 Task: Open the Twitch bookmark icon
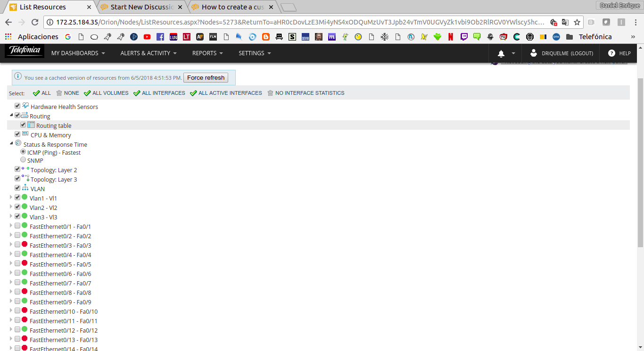tap(464, 37)
